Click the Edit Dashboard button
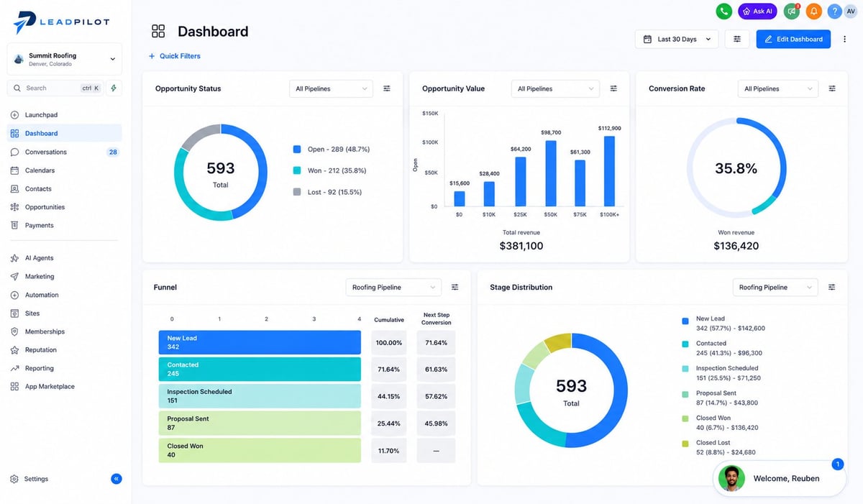This screenshot has height=504, width=863. pyautogui.click(x=793, y=39)
